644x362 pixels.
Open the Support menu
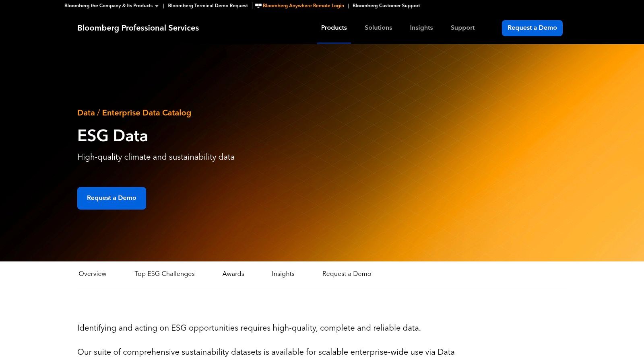[462, 28]
